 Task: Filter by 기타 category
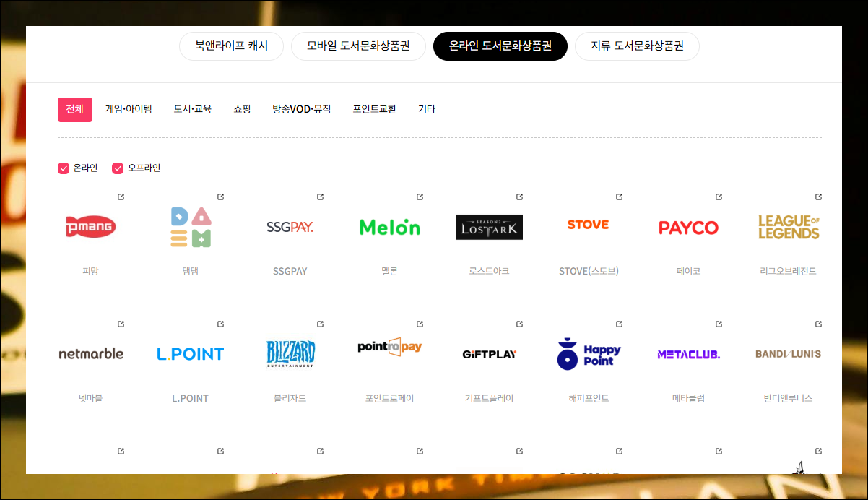click(x=427, y=110)
